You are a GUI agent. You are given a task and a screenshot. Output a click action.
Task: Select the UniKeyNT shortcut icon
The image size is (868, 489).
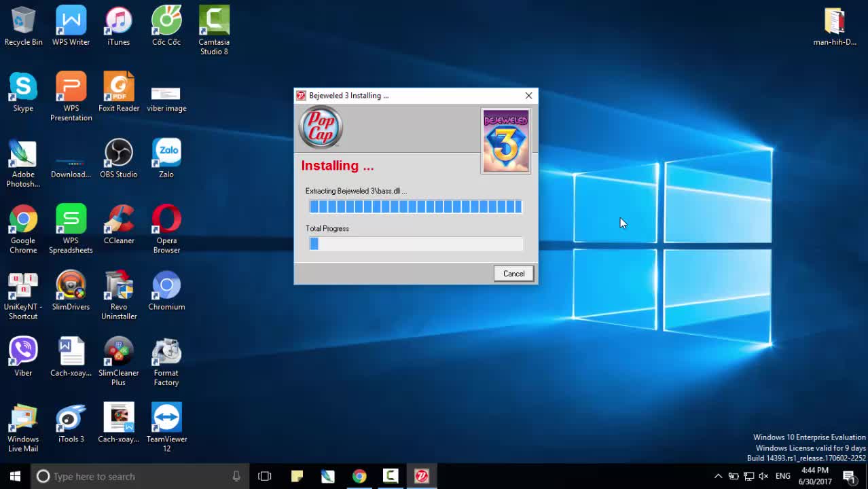click(x=23, y=296)
